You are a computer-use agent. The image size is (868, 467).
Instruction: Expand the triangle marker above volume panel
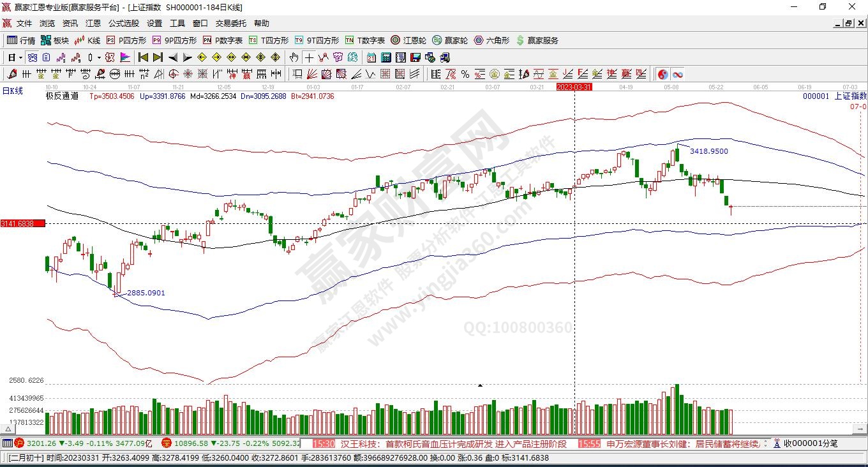480,385
